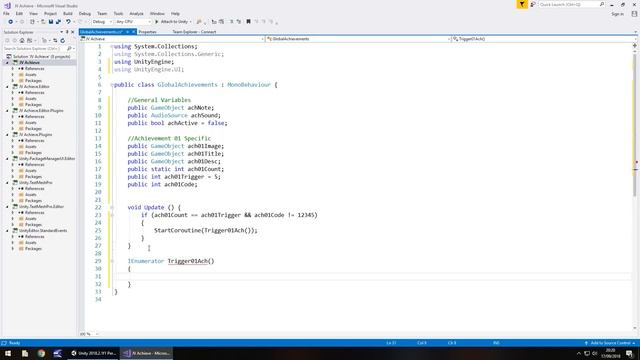Viewport: 640px width, 360px height.
Task: Click the account icon next to Sign in
Action: 634,14
